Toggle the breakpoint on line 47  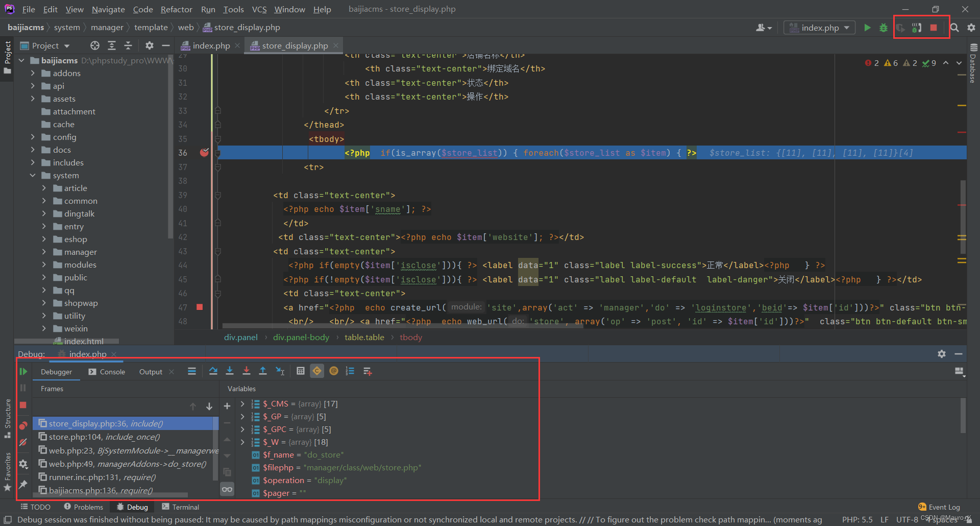coord(200,307)
